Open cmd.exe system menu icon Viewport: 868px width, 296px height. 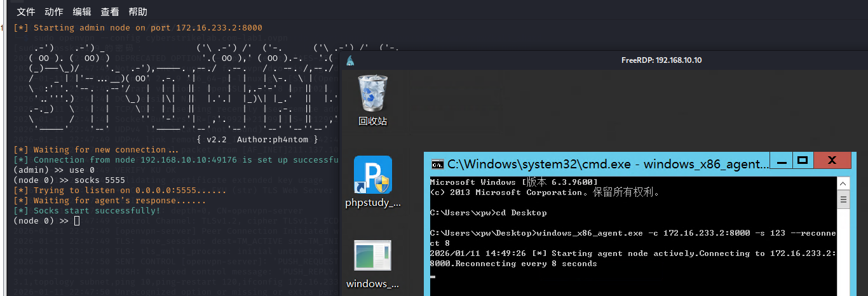438,164
